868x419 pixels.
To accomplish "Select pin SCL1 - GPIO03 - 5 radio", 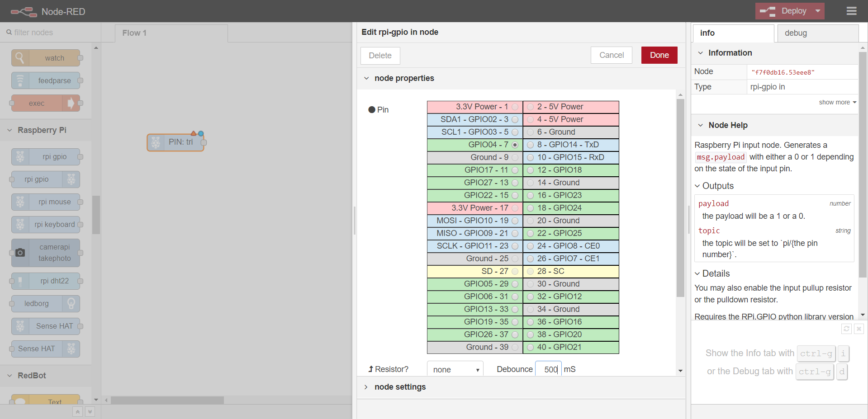I will coord(515,132).
